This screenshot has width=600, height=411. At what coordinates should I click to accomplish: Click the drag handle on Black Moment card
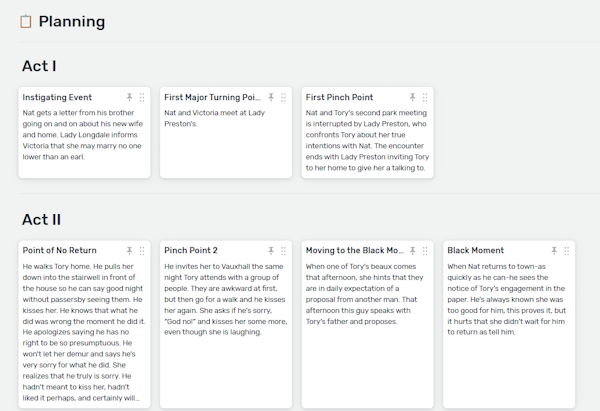pyautogui.click(x=568, y=250)
